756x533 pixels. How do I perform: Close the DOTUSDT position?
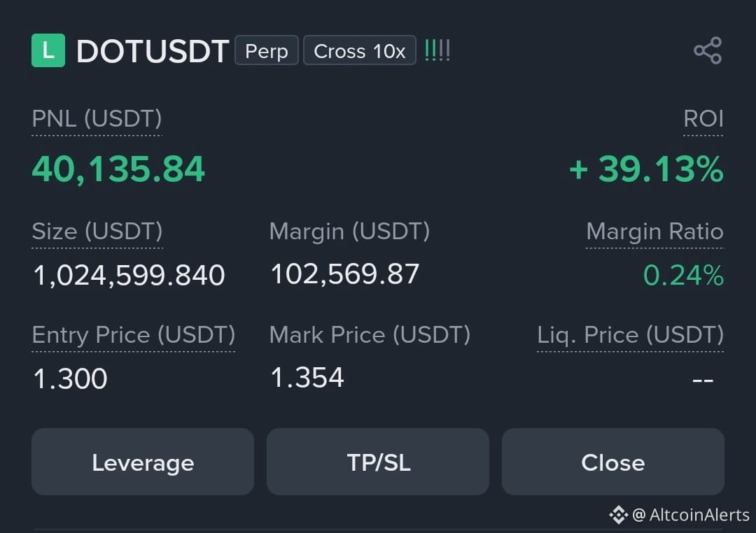click(x=613, y=462)
